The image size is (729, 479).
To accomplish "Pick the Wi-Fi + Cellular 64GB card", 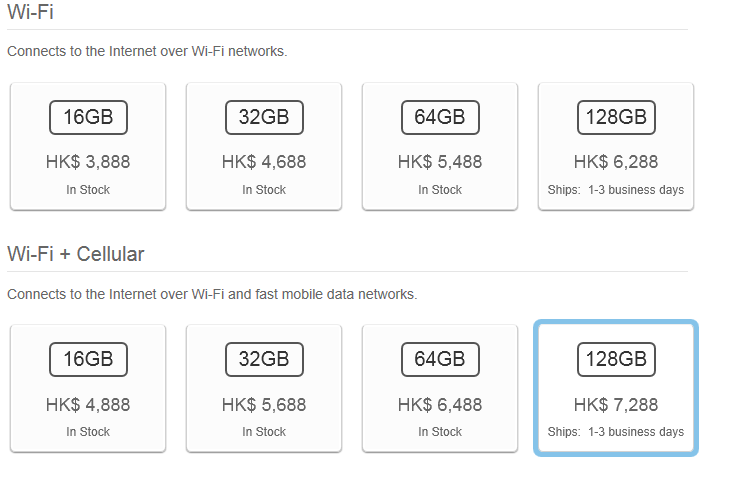I will pos(440,388).
